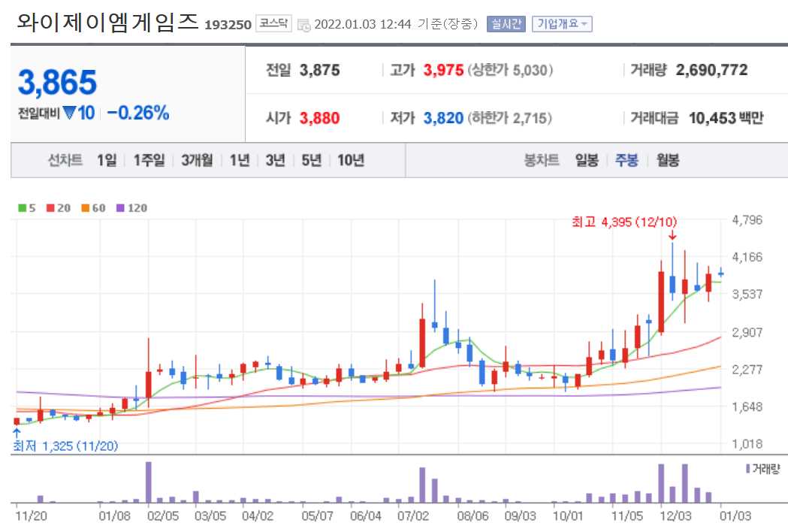This screenshot has height=532, width=788.
Task: Click the blue arrow at the 최저 1,325 low
Action: point(15,434)
